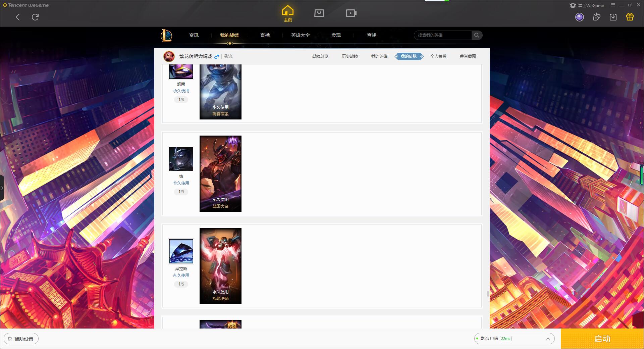
Task: Open the store bag icon
Action: [x=319, y=13]
